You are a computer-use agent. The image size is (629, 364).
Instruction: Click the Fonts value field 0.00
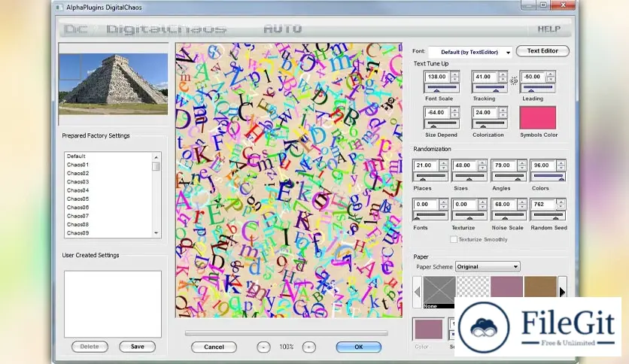tap(426, 204)
